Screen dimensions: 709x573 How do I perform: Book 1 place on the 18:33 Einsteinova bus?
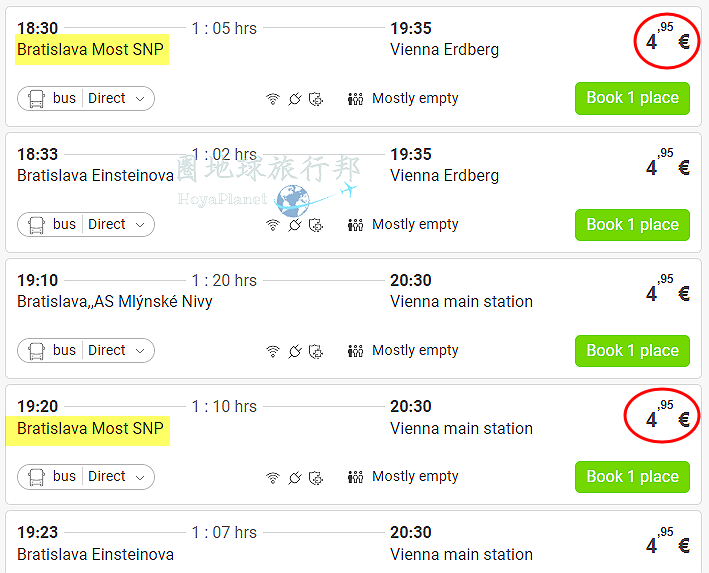point(632,225)
